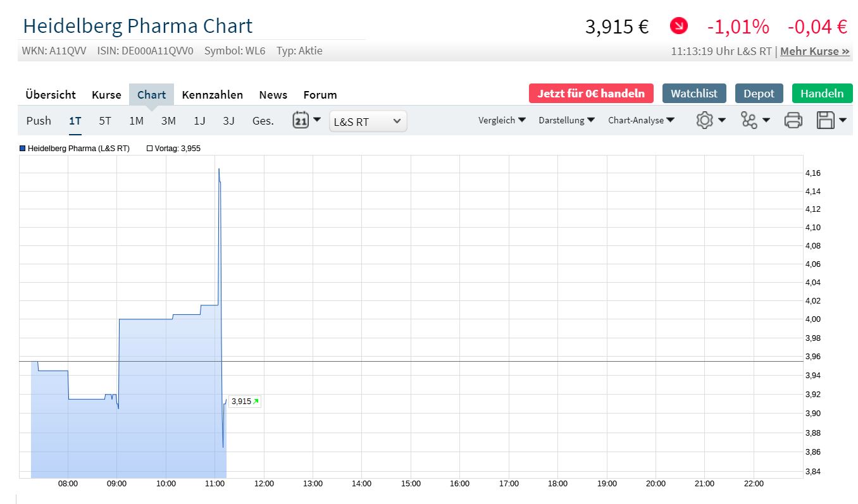The height and width of the screenshot is (504, 858).
Task: Click the red down-arrow trend icon
Action: [679, 27]
